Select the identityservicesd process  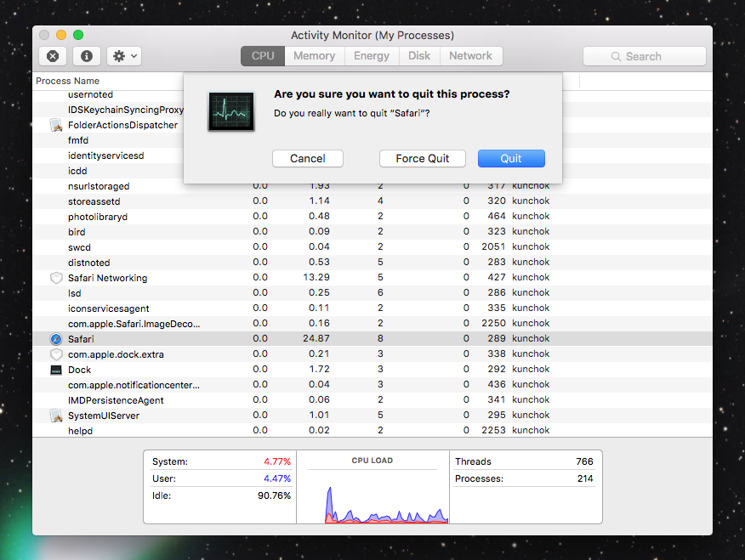point(105,156)
